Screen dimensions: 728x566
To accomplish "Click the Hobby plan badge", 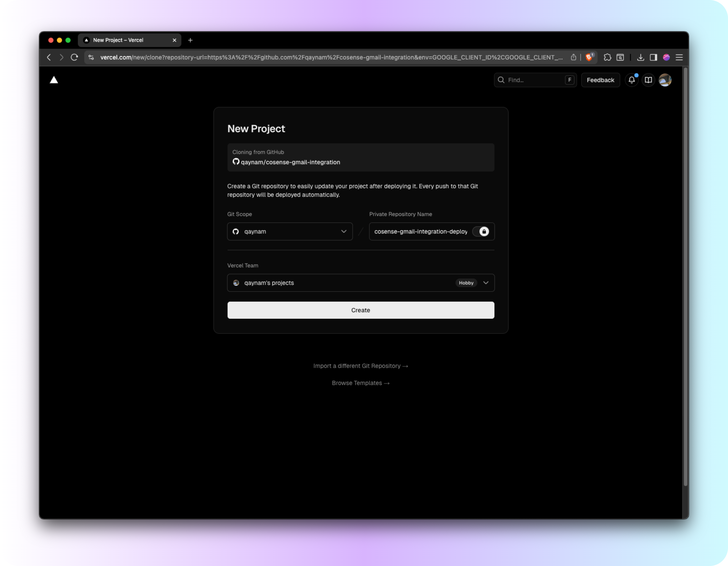I will click(x=466, y=283).
